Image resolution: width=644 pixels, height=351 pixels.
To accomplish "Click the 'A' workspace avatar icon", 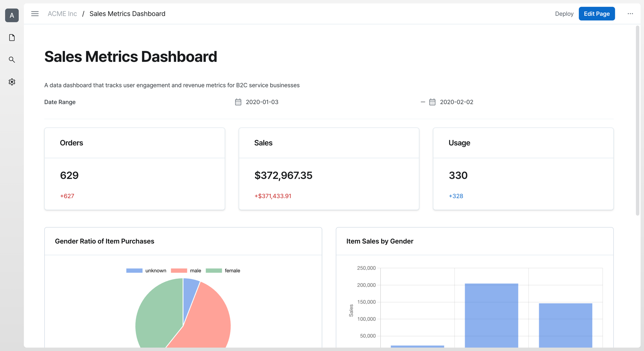I will click(x=12, y=15).
